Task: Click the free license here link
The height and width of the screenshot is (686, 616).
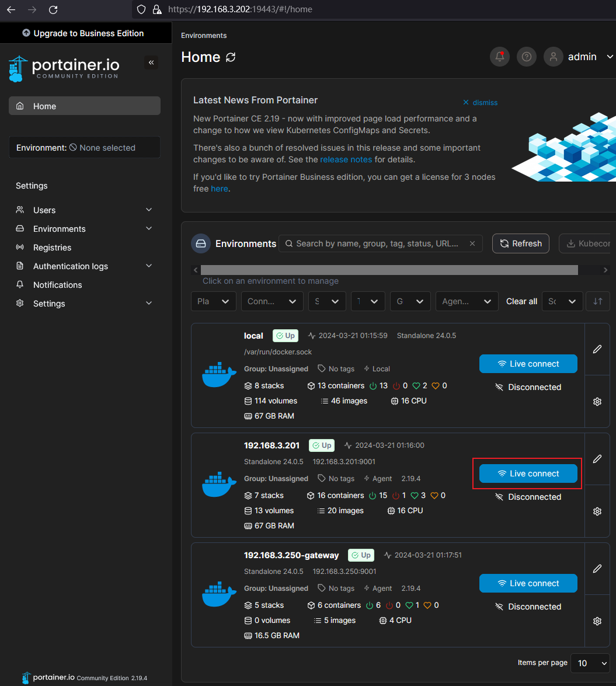Action: click(x=219, y=189)
